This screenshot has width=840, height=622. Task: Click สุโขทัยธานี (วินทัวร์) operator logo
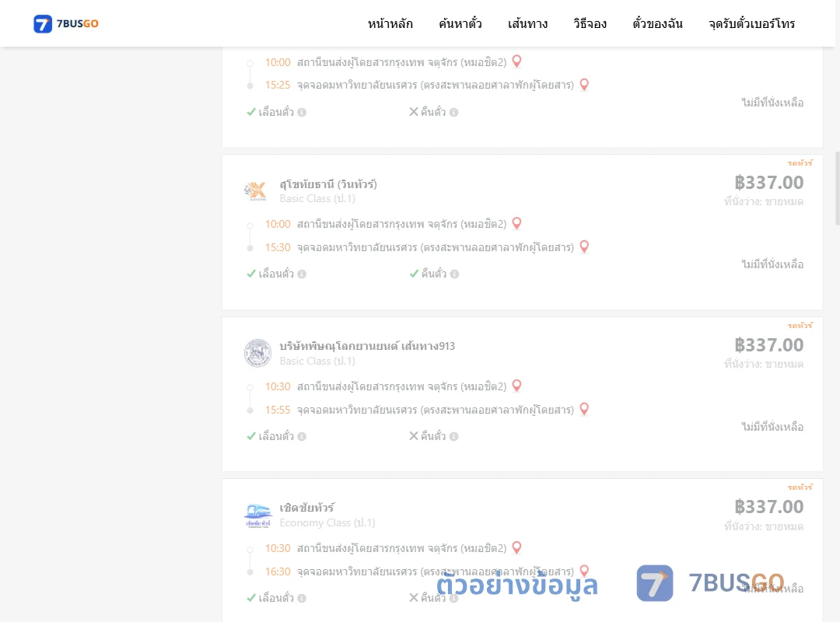pyautogui.click(x=256, y=190)
